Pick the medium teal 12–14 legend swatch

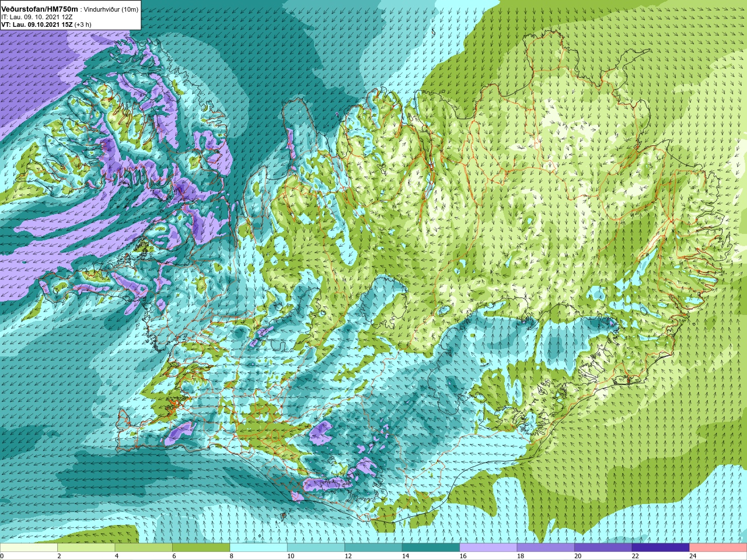(x=373, y=548)
